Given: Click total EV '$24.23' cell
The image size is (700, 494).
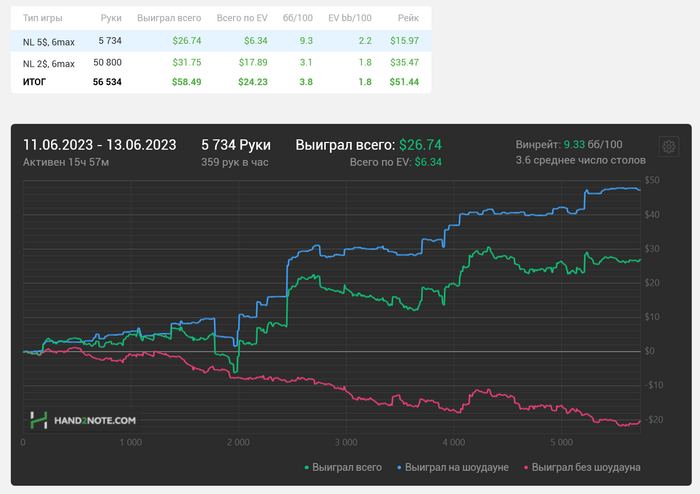Looking at the screenshot, I should (253, 82).
